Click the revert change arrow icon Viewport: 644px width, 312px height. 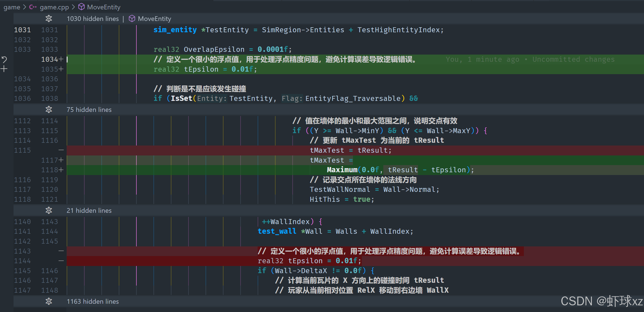click(4, 59)
